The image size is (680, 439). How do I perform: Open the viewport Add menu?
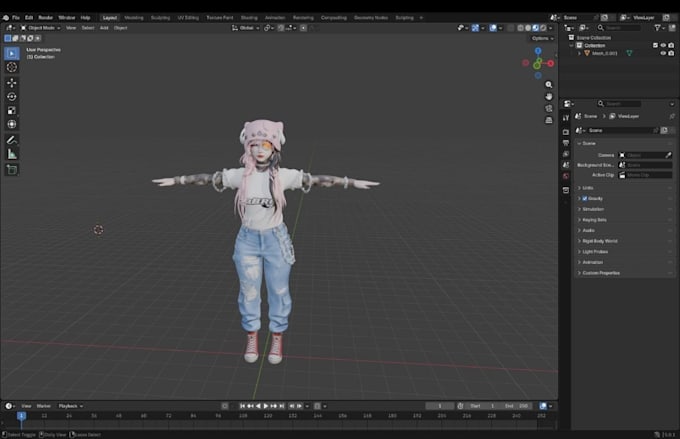point(104,28)
